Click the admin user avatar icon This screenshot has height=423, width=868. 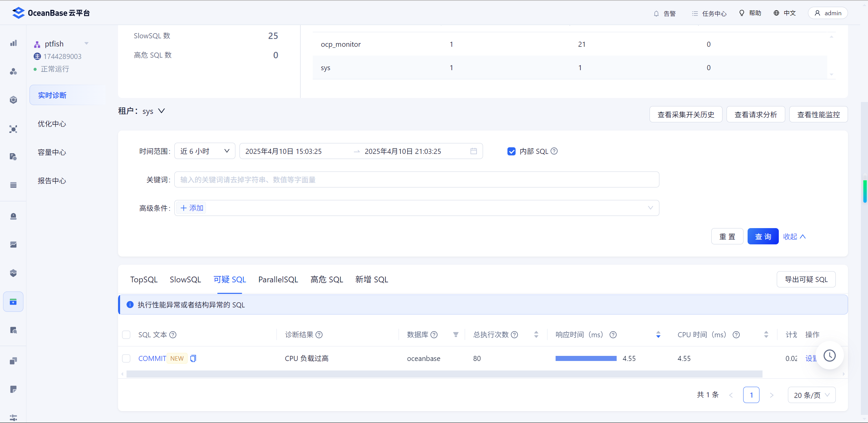click(x=817, y=13)
